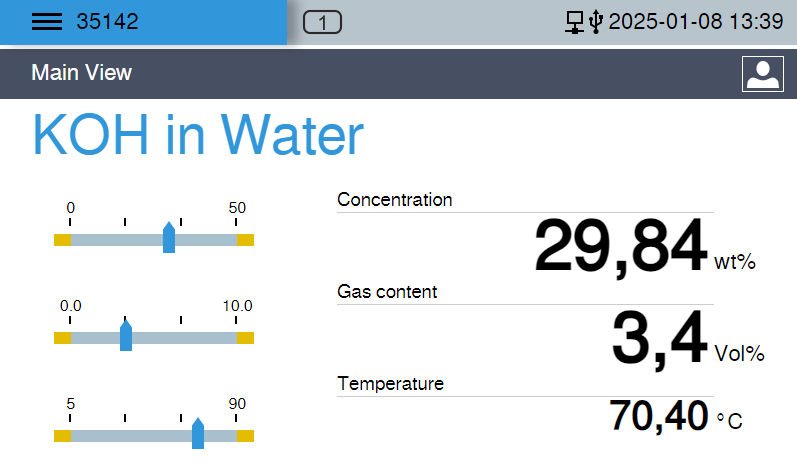Click the temperature bar's blue marker
The height and width of the screenshot is (476, 797).
(198, 434)
